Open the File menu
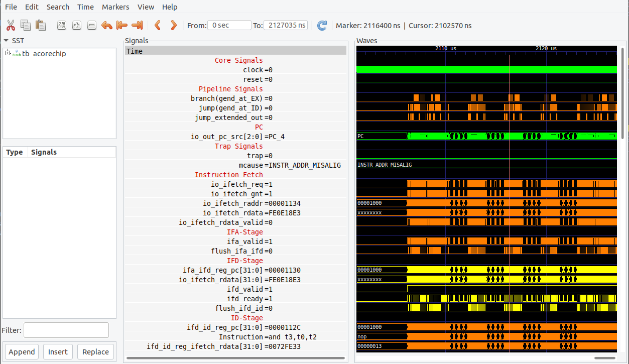Viewport: 629px width, 364px height. [x=11, y=7]
